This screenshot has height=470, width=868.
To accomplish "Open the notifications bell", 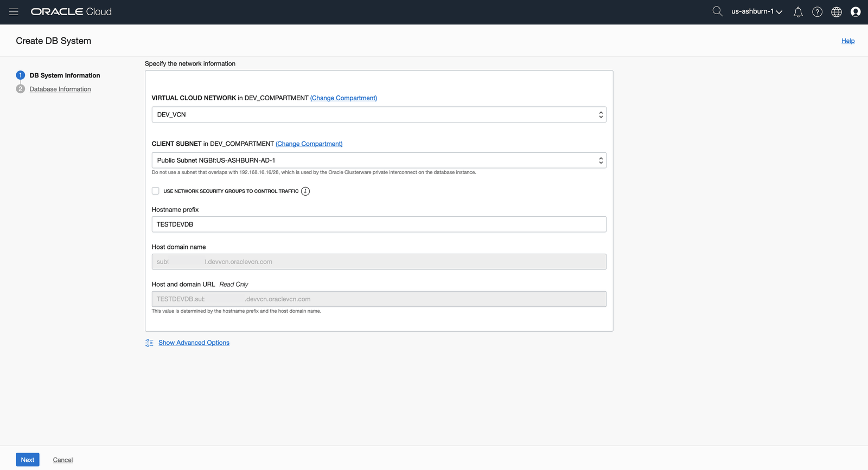I will [x=798, y=12].
